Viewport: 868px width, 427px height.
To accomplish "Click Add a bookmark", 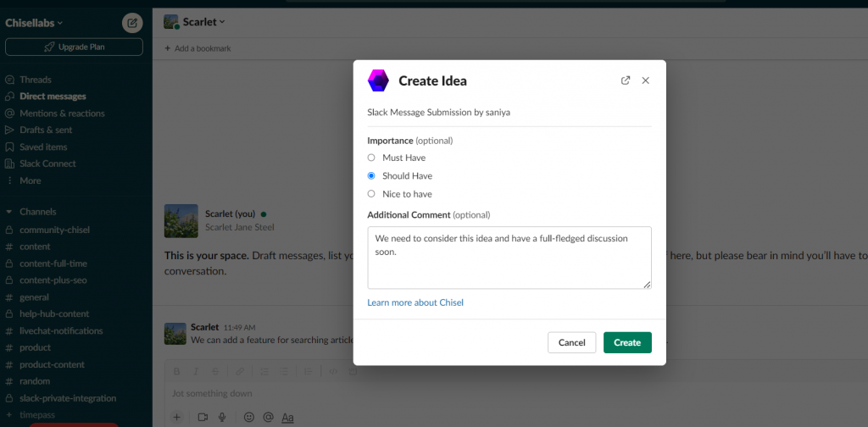I will click(x=198, y=48).
